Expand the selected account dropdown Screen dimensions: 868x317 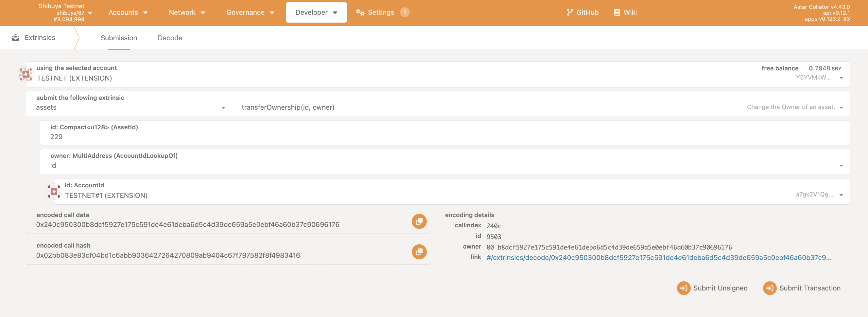point(841,78)
